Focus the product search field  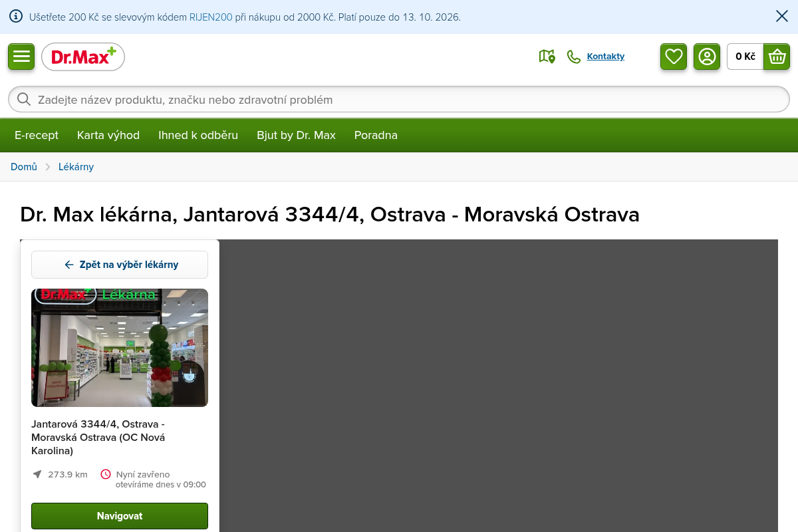coord(399,99)
